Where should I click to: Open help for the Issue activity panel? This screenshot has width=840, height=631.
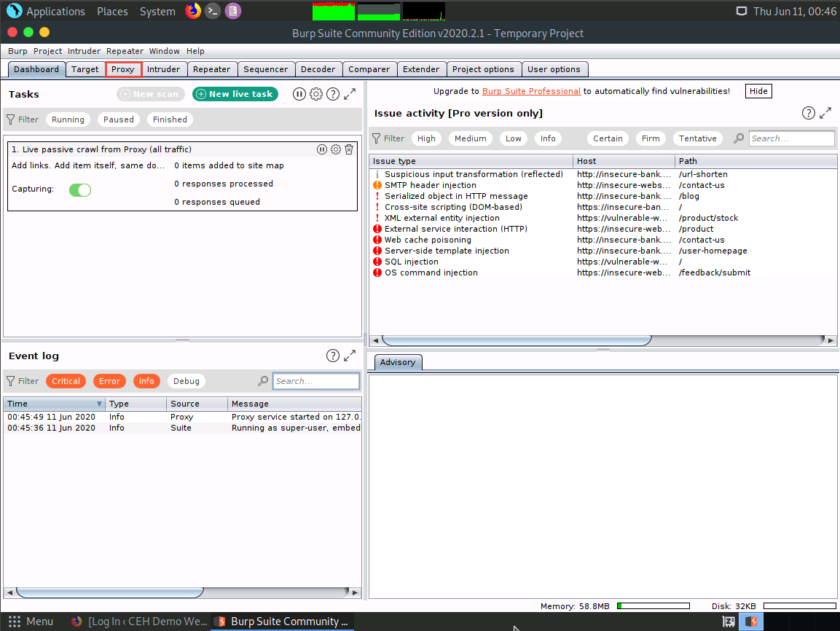809,113
